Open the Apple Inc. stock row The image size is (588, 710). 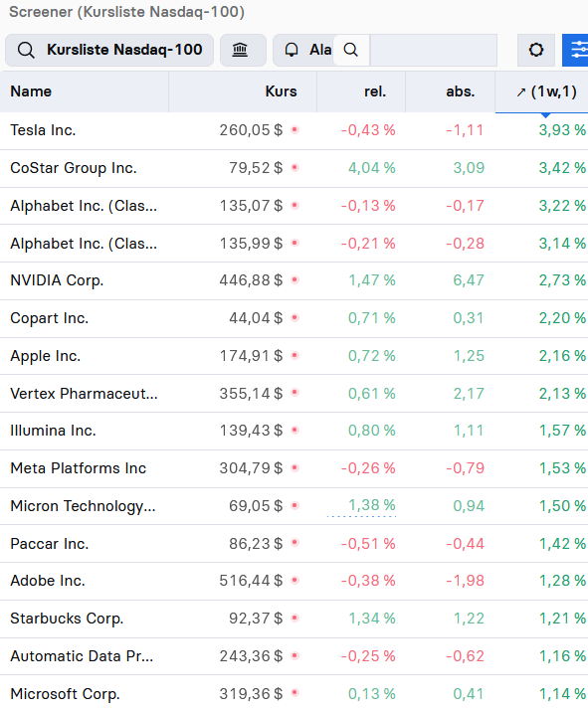click(294, 356)
